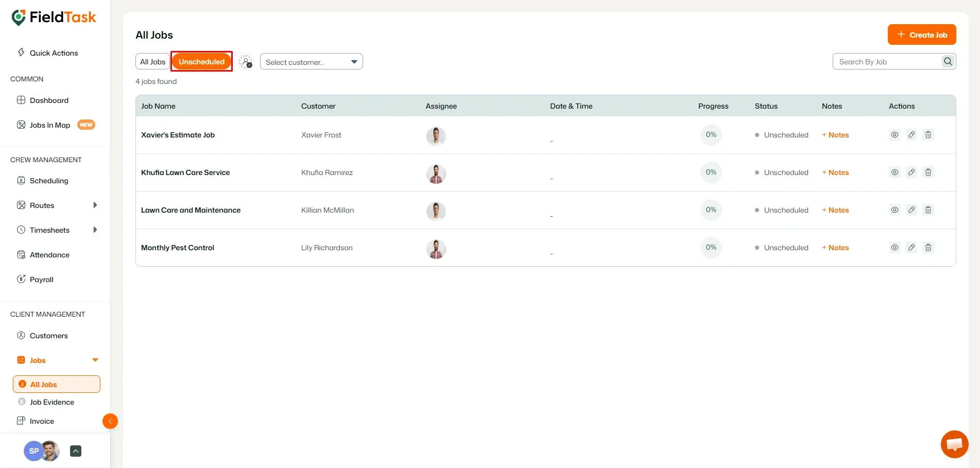Open the Monthly Pest Control name

[x=178, y=248]
